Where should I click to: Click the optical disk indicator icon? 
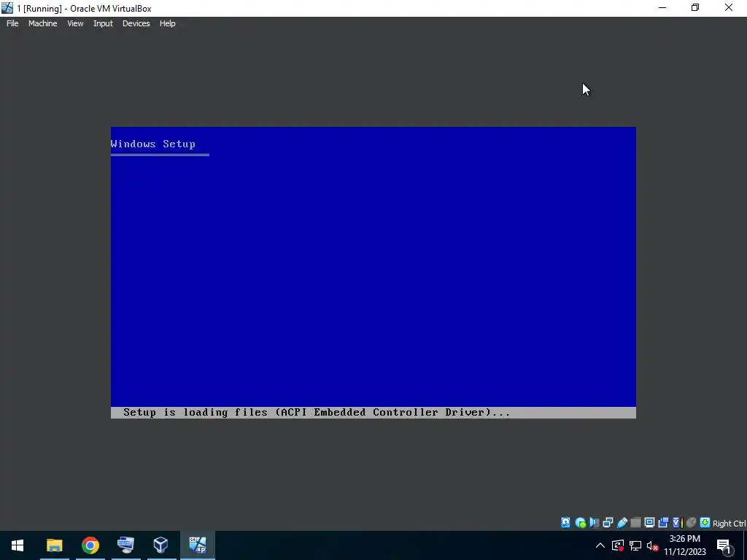click(x=580, y=523)
